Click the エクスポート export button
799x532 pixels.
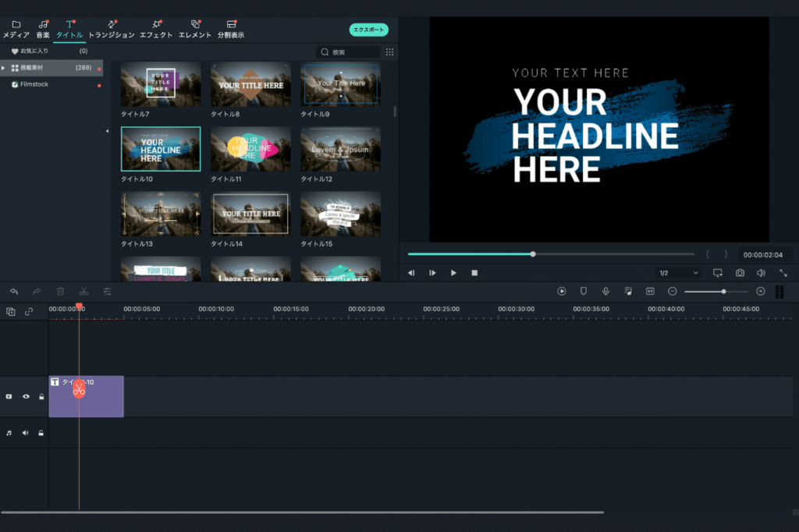click(x=369, y=30)
